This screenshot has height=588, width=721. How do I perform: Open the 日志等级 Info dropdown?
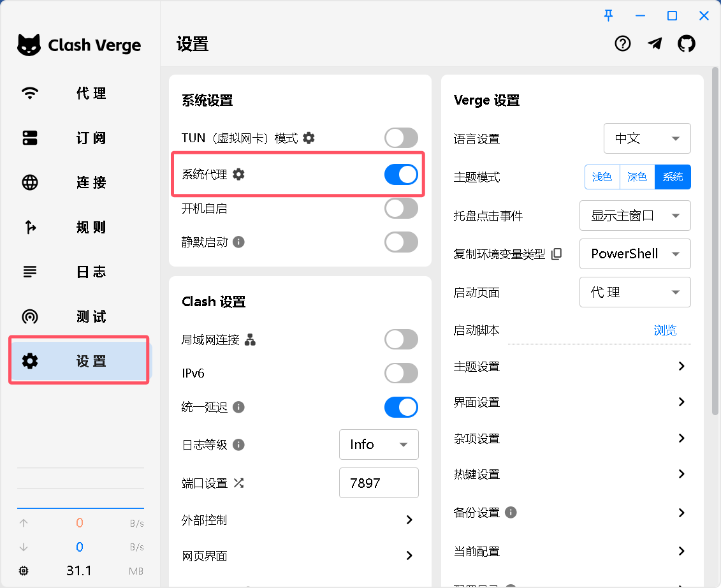pos(379,445)
